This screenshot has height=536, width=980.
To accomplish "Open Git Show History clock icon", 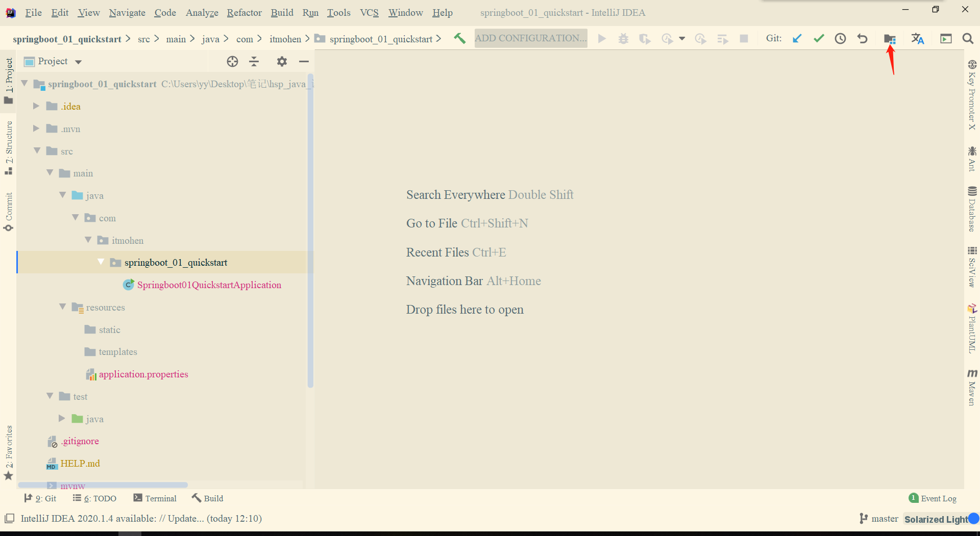I will (x=840, y=39).
